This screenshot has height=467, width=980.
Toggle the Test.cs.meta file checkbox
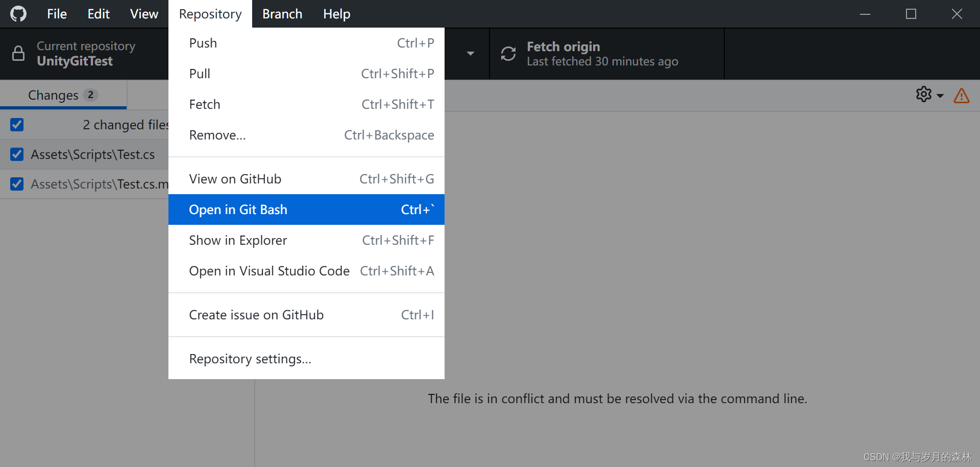17,184
